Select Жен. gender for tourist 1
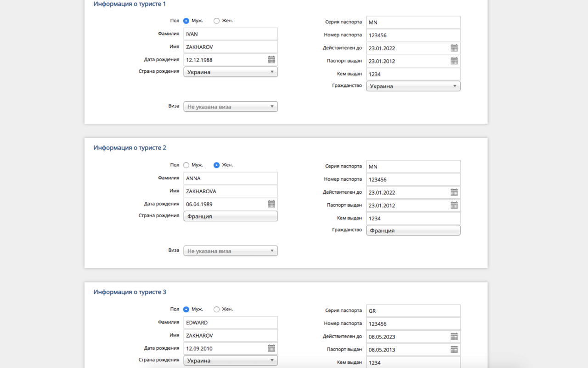 pos(216,21)
